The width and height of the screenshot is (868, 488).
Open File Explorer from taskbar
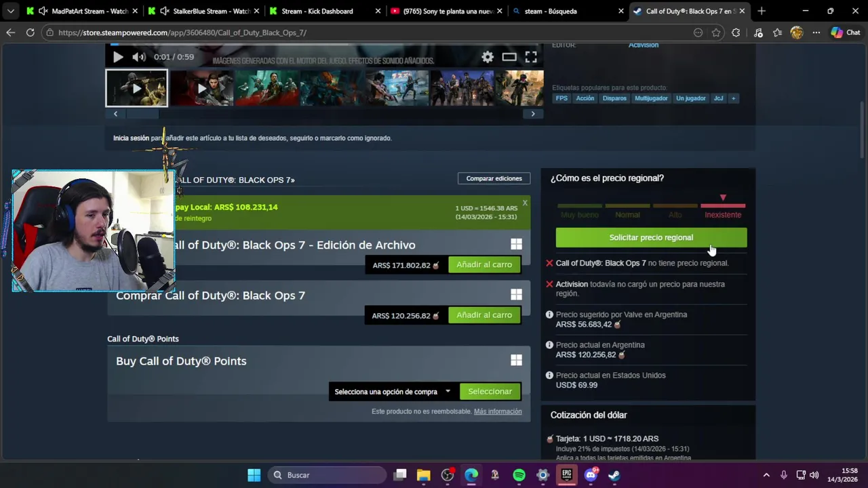(424, 475)
